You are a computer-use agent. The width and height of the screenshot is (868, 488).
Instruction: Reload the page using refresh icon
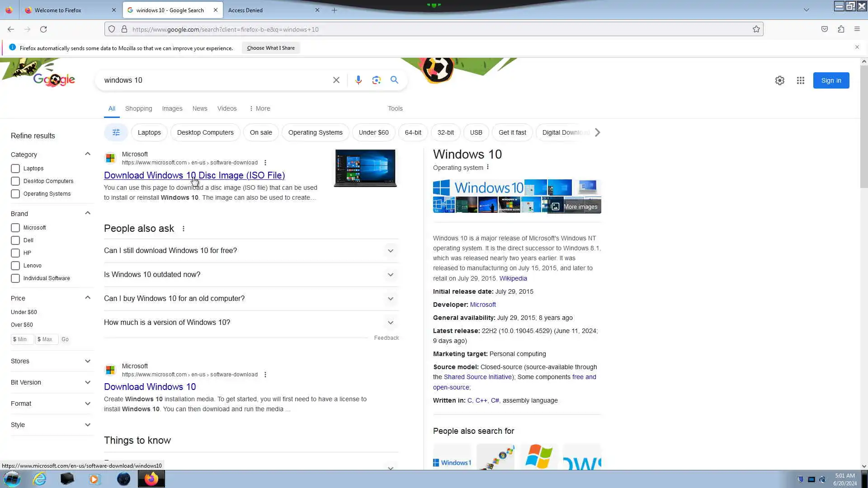coord(43,29)
